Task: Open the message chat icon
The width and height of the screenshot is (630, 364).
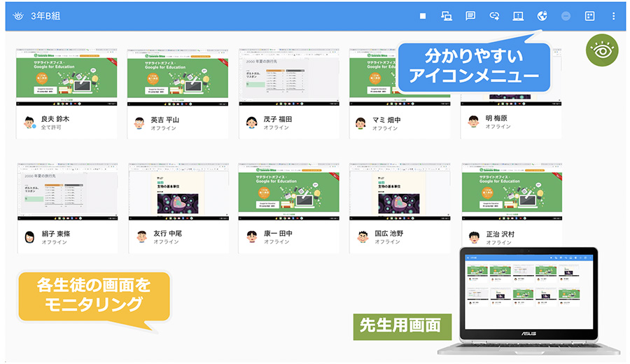Action: [x=470, y=15]
